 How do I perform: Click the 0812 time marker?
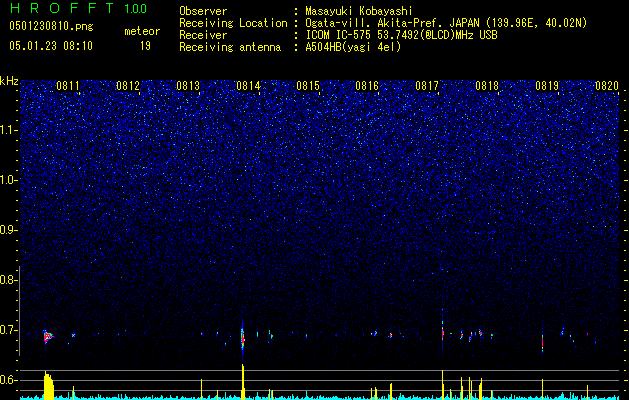click(128, 86)
